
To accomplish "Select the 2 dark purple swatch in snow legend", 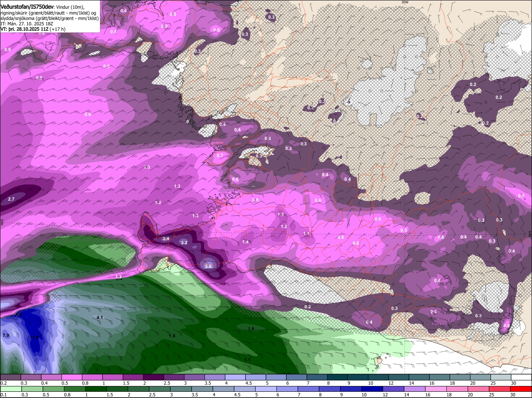I will (x=153, y=377).
